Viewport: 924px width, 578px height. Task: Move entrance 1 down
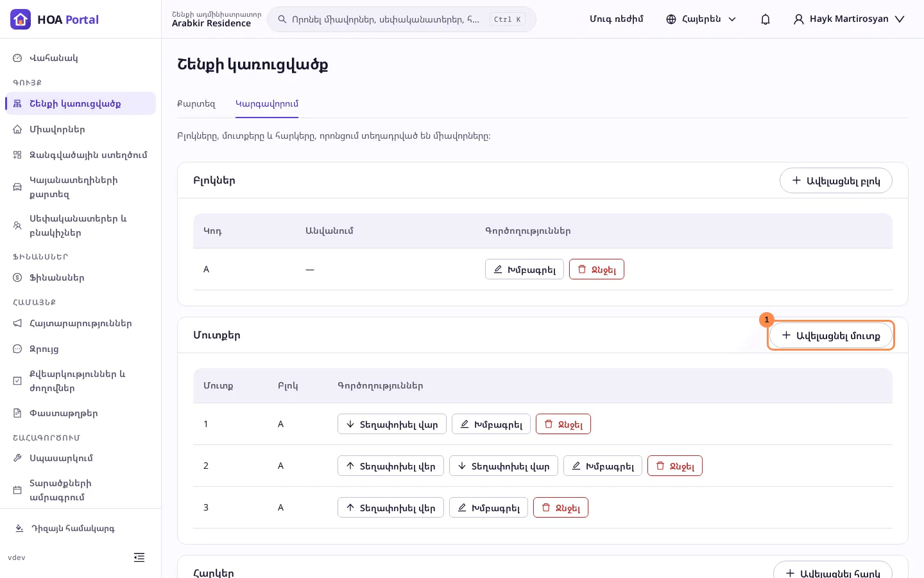coord(392,424)
